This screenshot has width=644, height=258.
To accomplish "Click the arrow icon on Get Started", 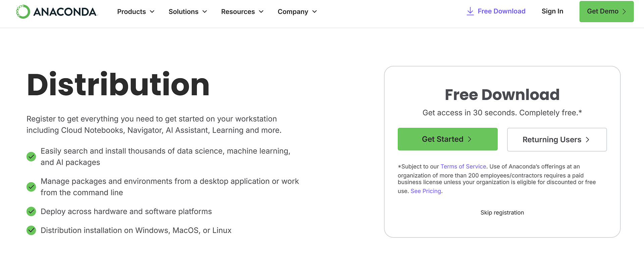I will pos(470,139).
